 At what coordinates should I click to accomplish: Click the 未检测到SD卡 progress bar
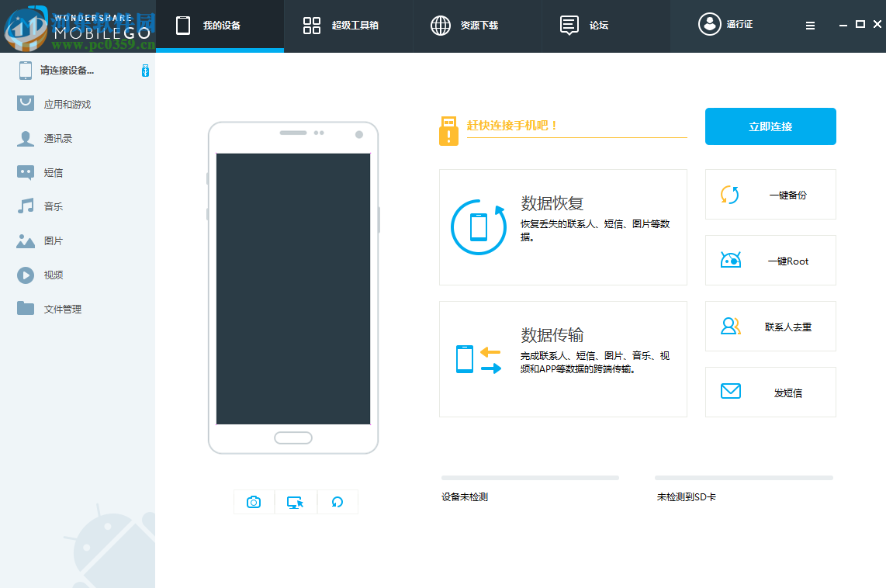pos(742,478)
